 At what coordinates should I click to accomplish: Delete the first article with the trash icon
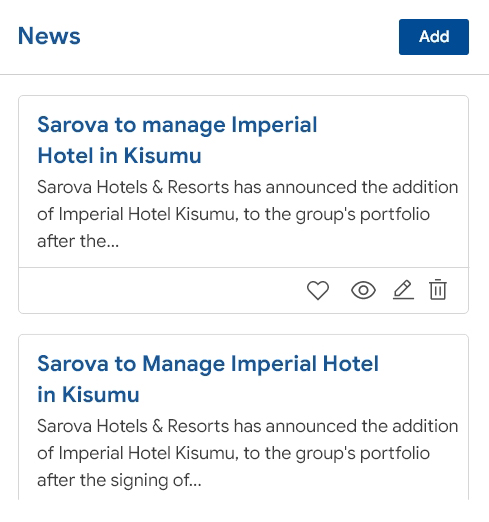tap(438, 289)
